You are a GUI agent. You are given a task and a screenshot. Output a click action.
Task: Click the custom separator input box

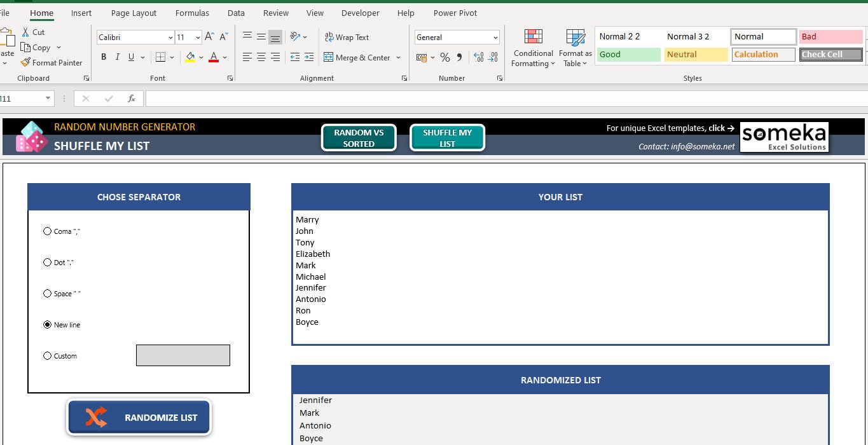click(x=183, y=355)
